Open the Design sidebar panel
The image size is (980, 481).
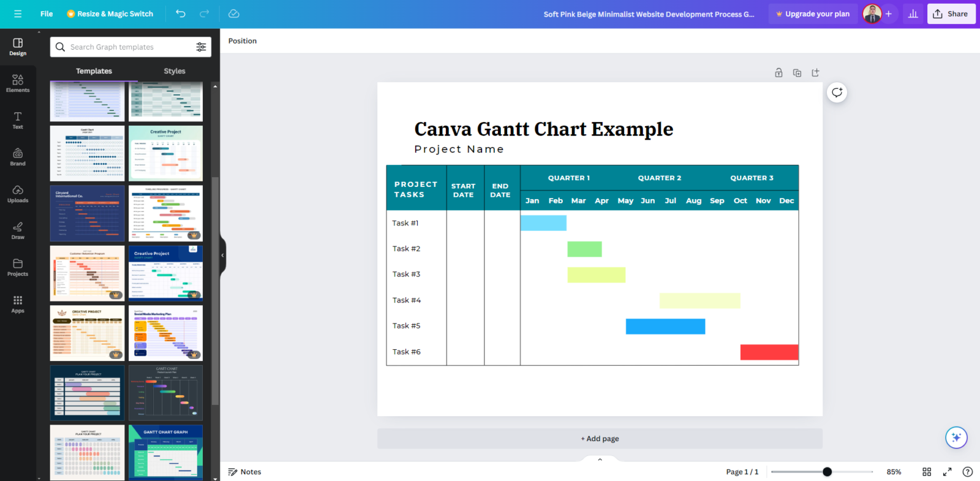coord(18,47)
